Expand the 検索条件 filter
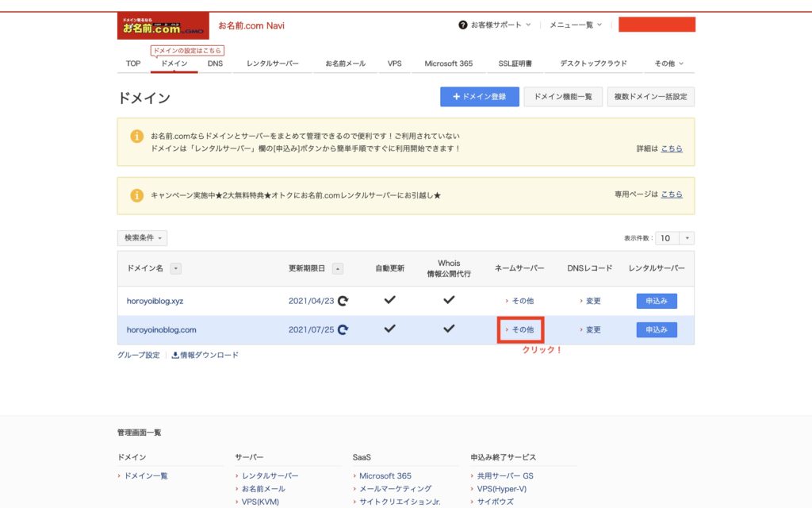812x508 pixels. point(143,238)
